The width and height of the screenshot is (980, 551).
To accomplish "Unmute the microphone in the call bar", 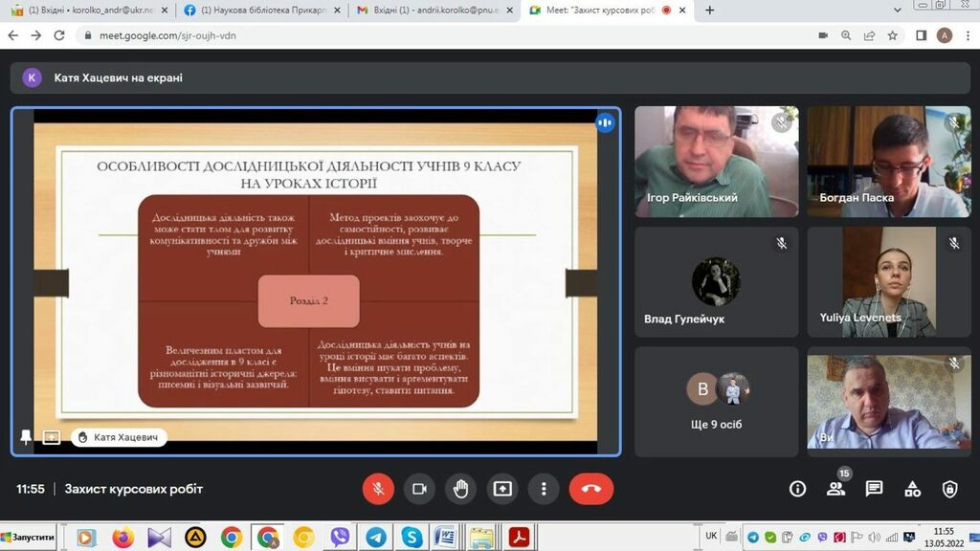I will coord(378,489).
